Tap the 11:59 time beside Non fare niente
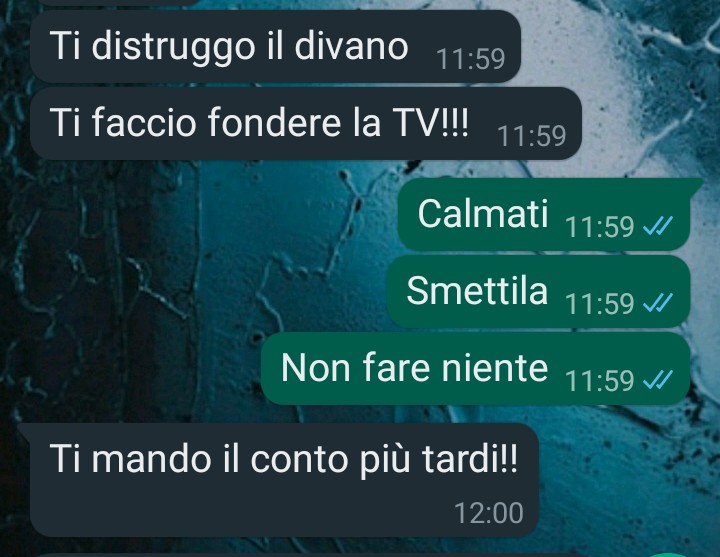 click(600, 380)
